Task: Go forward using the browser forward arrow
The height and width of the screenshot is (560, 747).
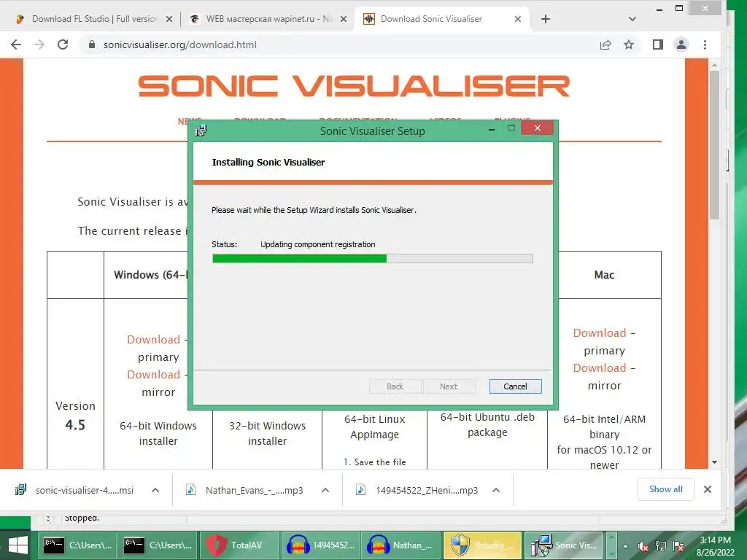Action: (x=39, y=44)
